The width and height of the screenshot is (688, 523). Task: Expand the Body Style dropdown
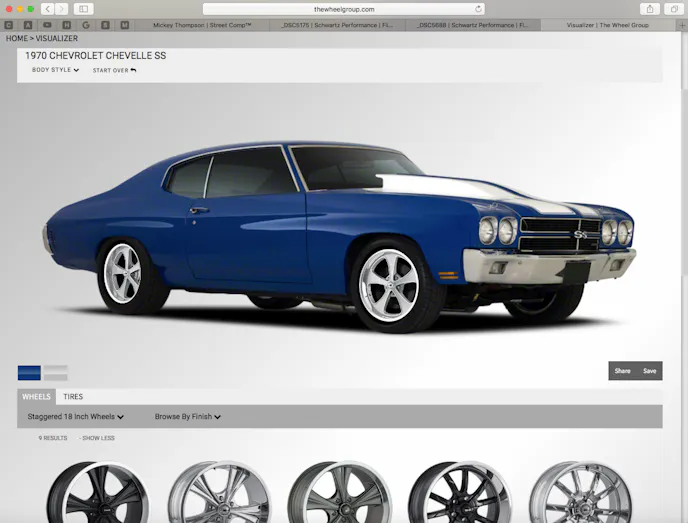(55, 71)
